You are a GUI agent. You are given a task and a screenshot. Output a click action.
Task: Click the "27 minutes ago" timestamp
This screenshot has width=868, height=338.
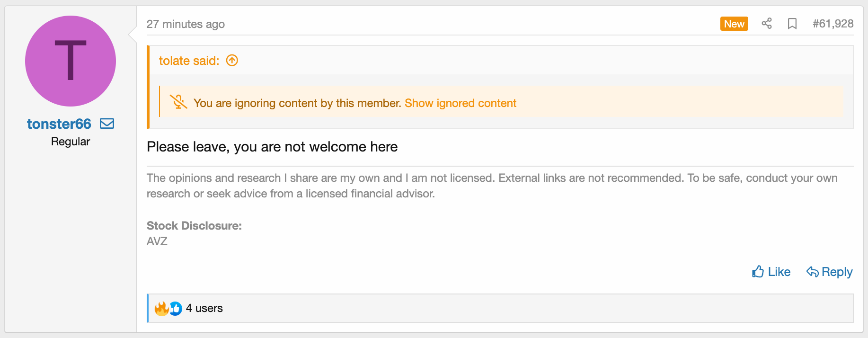pyautogui.click(x=186, y=24)
